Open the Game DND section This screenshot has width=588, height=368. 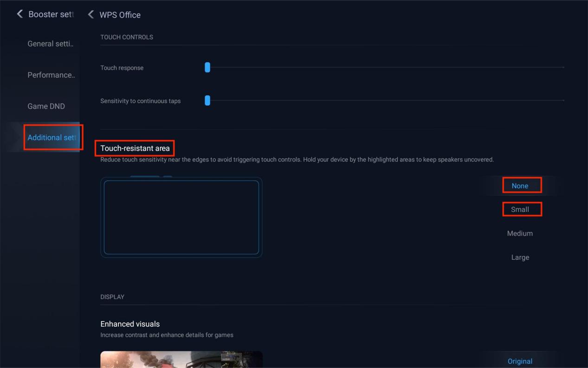pyautogui.click(x=46, y=106)
